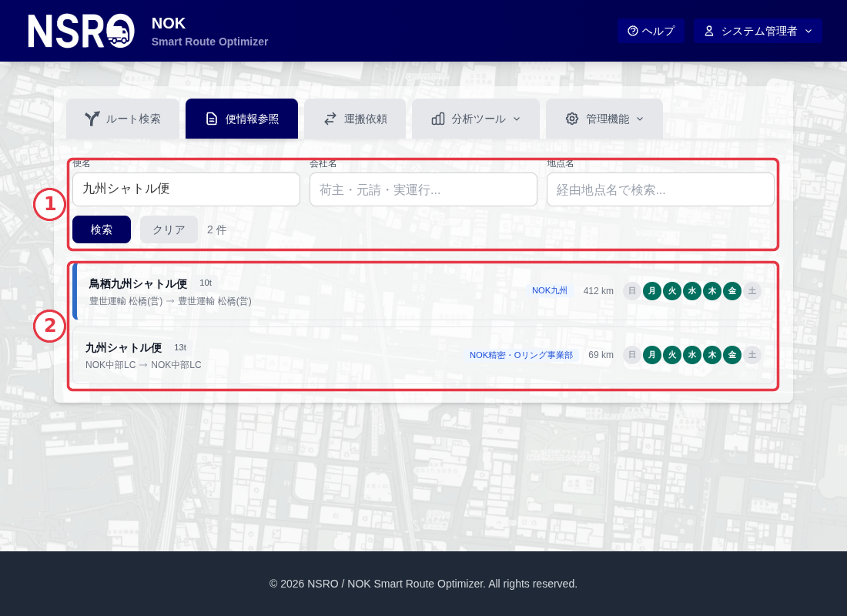
Task: Expand the 分析ツール dropdown chevron
Action: [517, 119]
